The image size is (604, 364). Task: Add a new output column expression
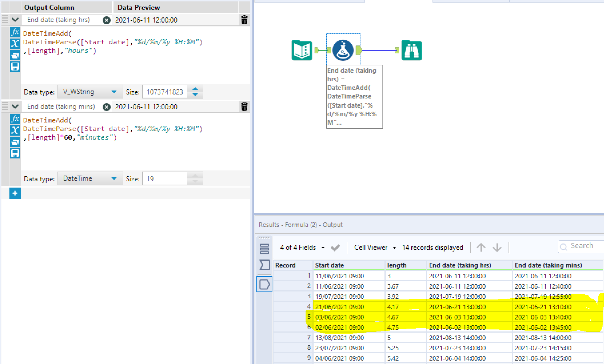[x=15, y=193]
